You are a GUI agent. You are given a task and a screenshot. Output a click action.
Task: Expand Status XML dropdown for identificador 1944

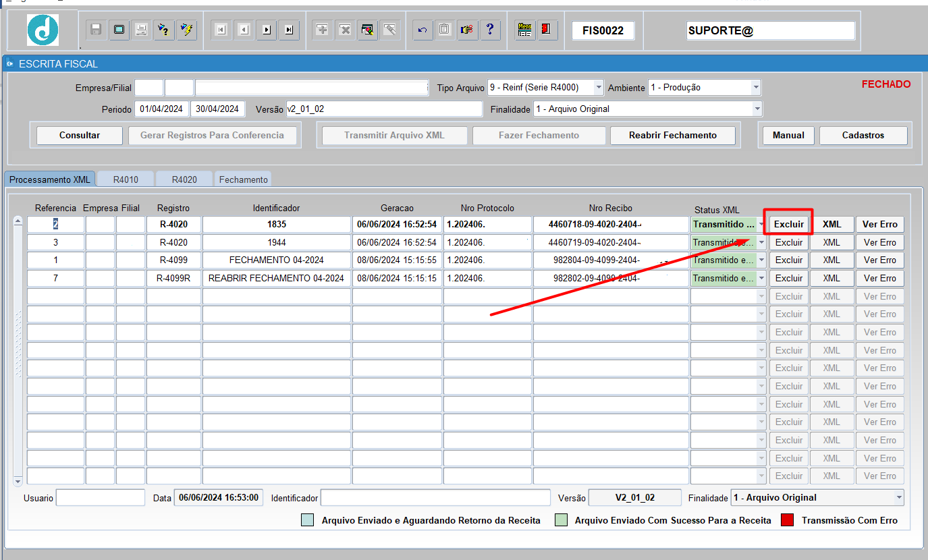761,242
